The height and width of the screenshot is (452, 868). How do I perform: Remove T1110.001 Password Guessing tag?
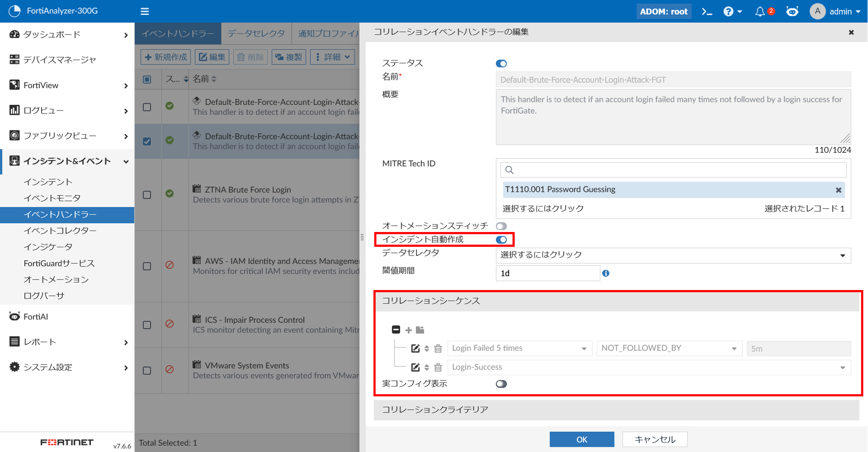tap(838, 190)
